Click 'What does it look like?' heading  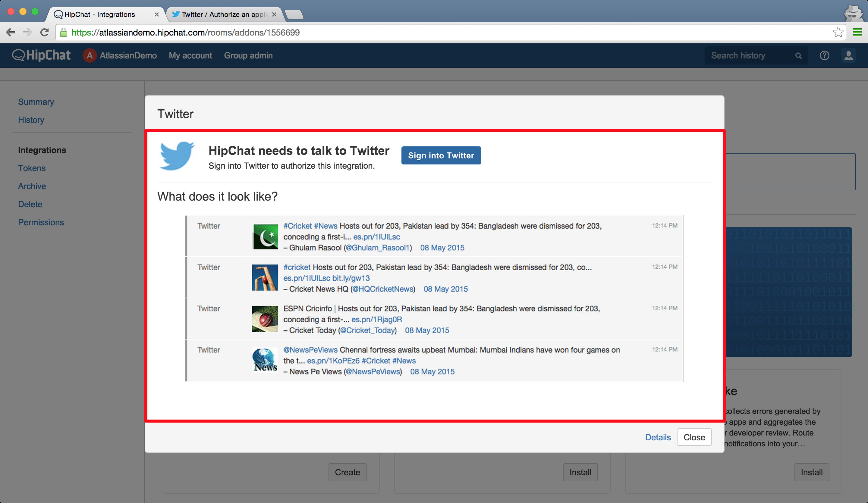click(217, 196)
